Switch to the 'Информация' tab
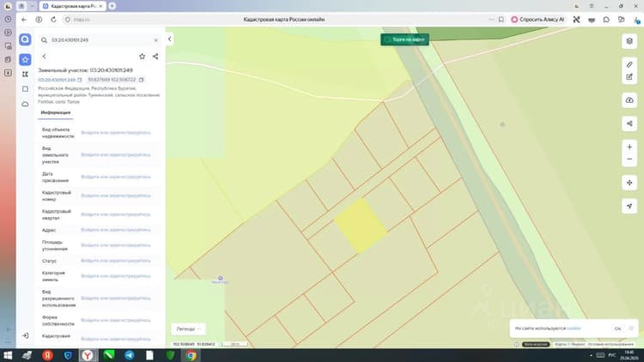 click(x=56, y=112)
